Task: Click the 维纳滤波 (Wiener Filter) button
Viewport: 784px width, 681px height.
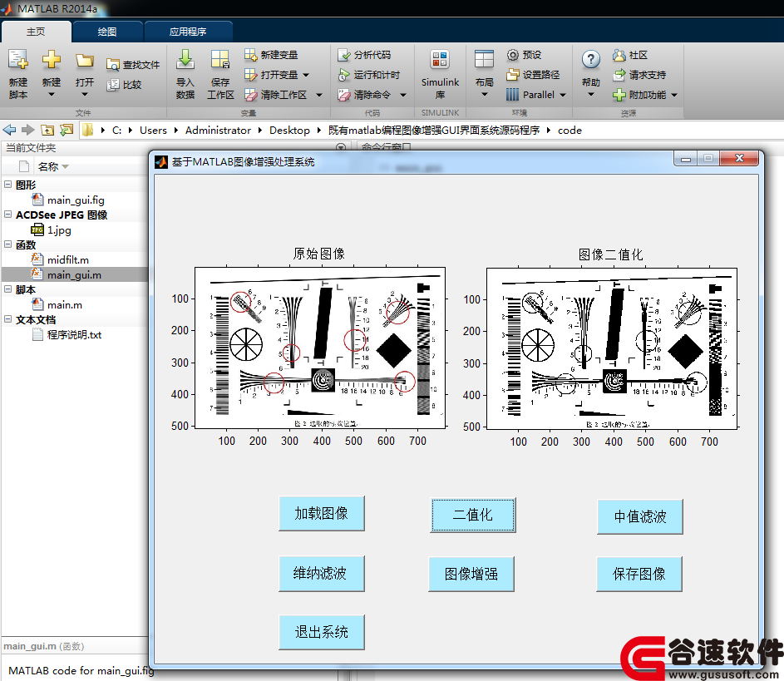Action: click(322, 573)
